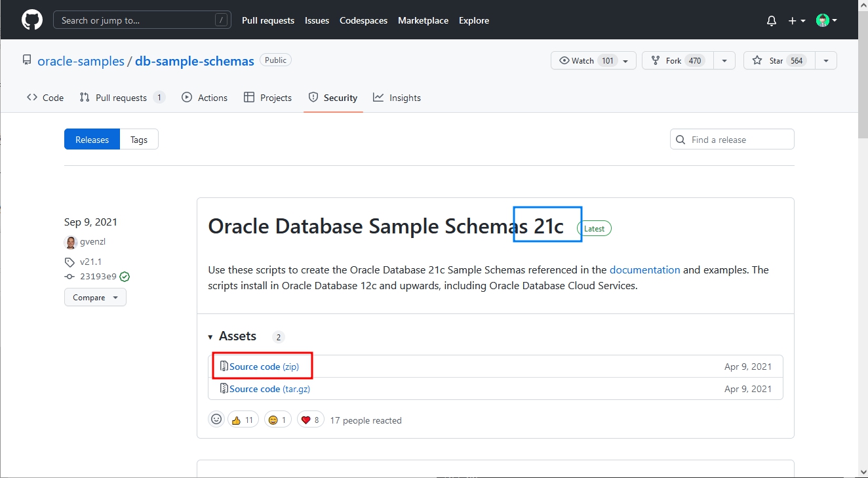Image resolution: width=868 pixels, height=478 pixels.
Task: Click the verified commit checkmark icon
Action: pos(125,277)
